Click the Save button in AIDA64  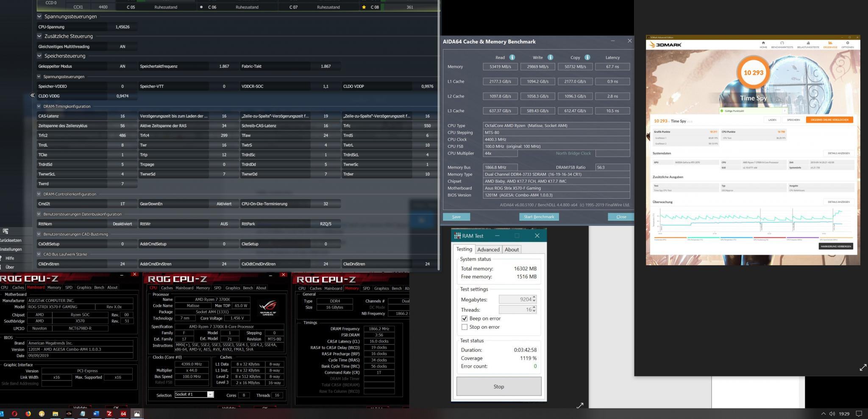click(x=456, y=217)
